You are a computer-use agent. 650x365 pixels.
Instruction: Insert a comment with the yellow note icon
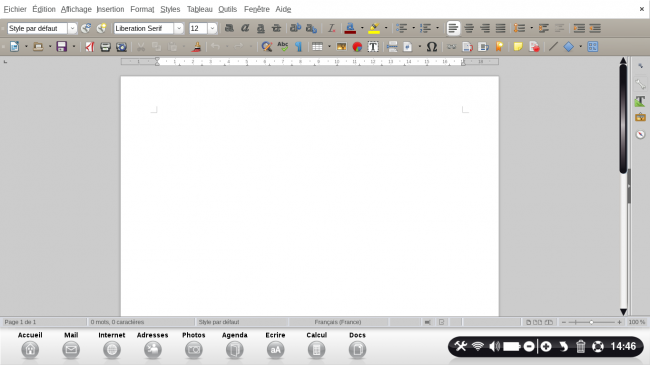[x=518, y=46]
